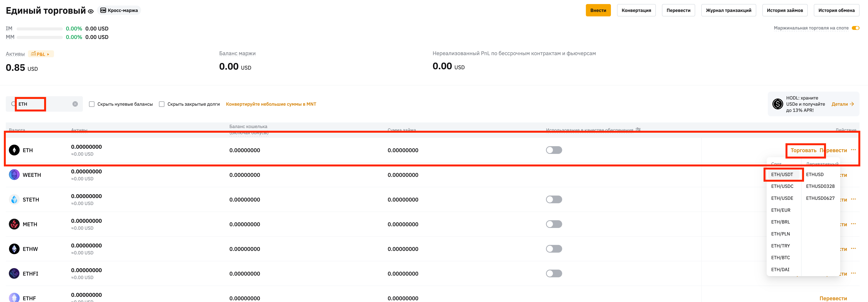The height and width of the screenshot is (302, 868).
Task: Open Конвертируйте небольшие суммы в MNT link
Action: pos(271,104)
